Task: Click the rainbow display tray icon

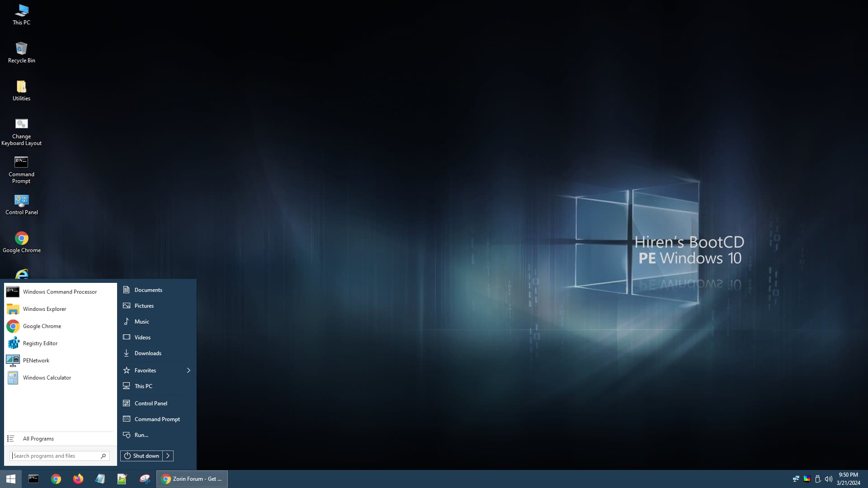Action: [807, 479]
